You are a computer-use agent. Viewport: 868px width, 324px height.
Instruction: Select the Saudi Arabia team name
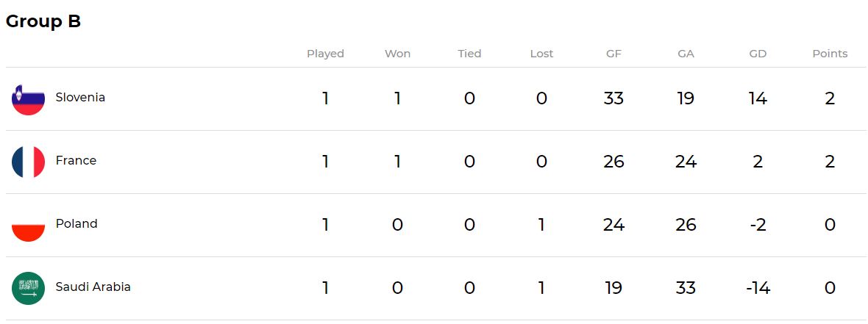point(93,287)
